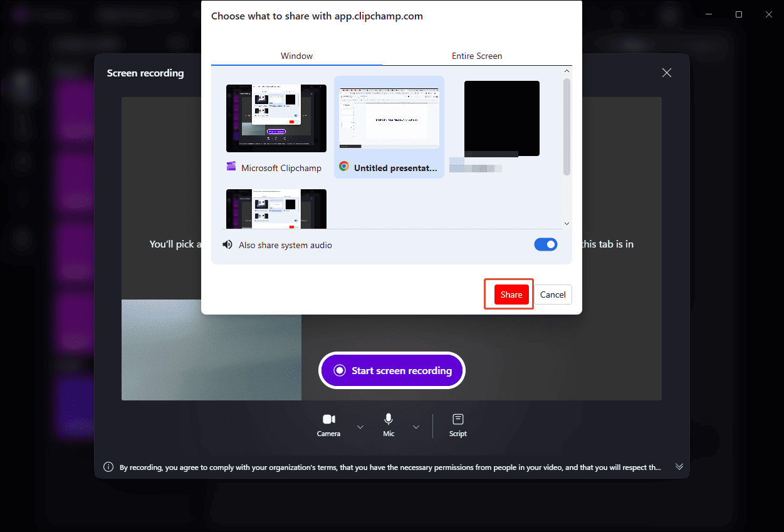
Task: Expand the recording terms disclaimer text
Action: pyautogui.click(x=679, y=466)
